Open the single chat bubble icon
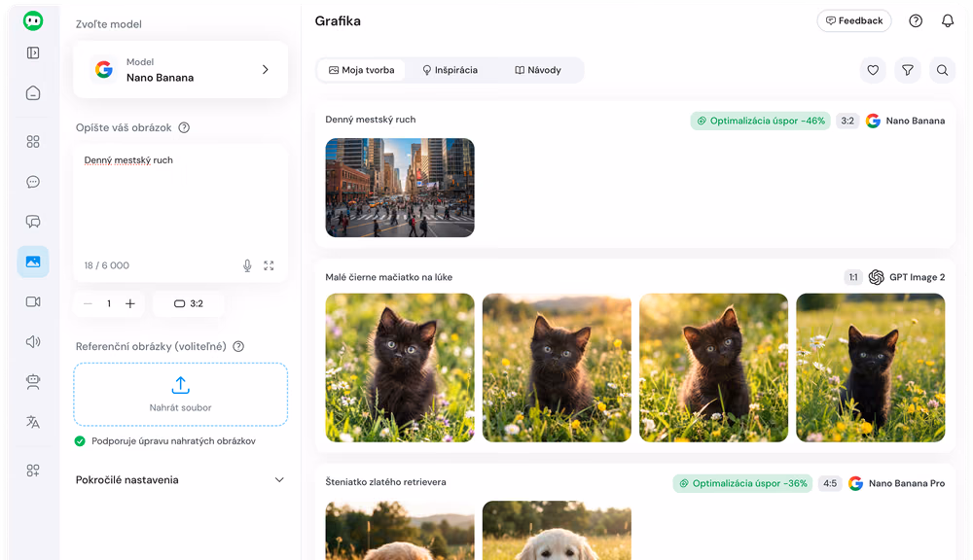Screen dimensions: 973x560 tap(33, 182)
